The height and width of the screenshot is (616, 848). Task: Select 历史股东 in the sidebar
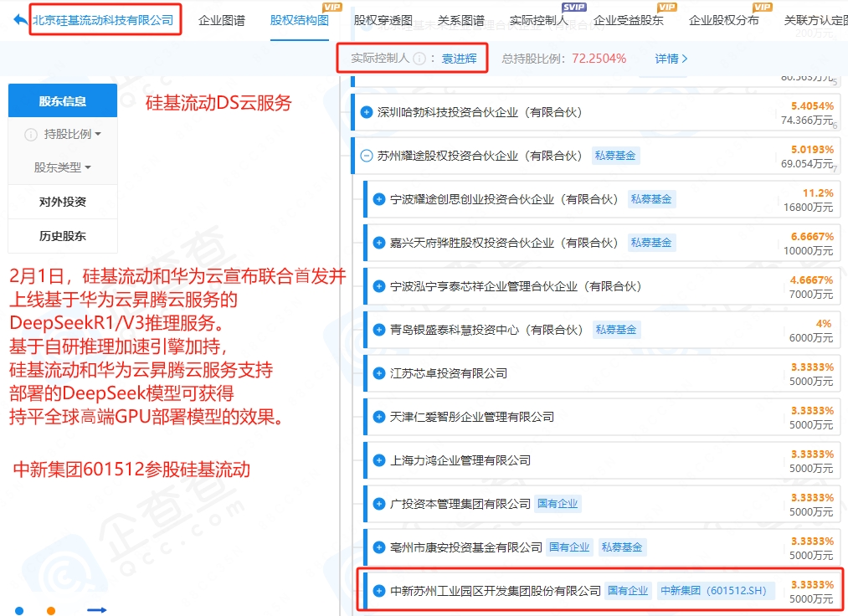63,236
